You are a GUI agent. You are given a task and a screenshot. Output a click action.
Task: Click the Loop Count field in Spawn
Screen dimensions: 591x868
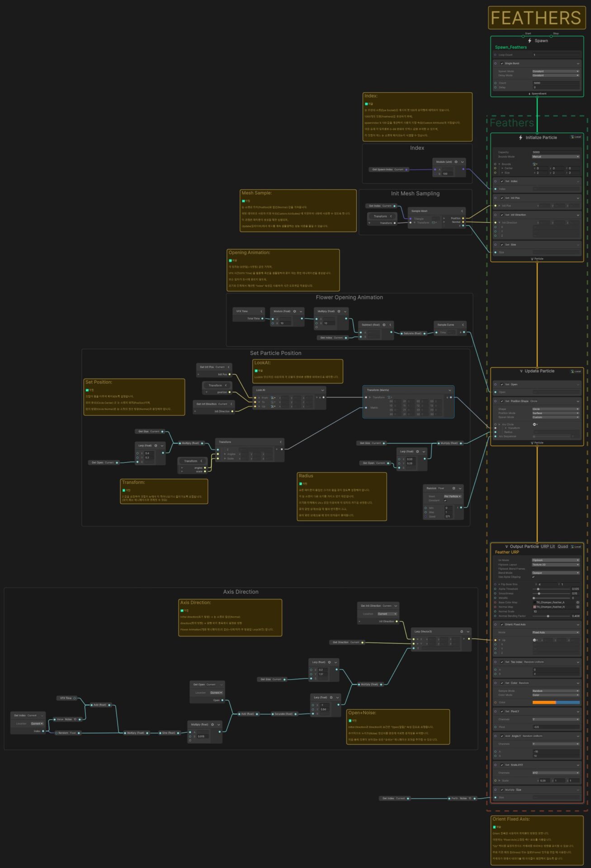pyautogui.click(x=556, y=55)
